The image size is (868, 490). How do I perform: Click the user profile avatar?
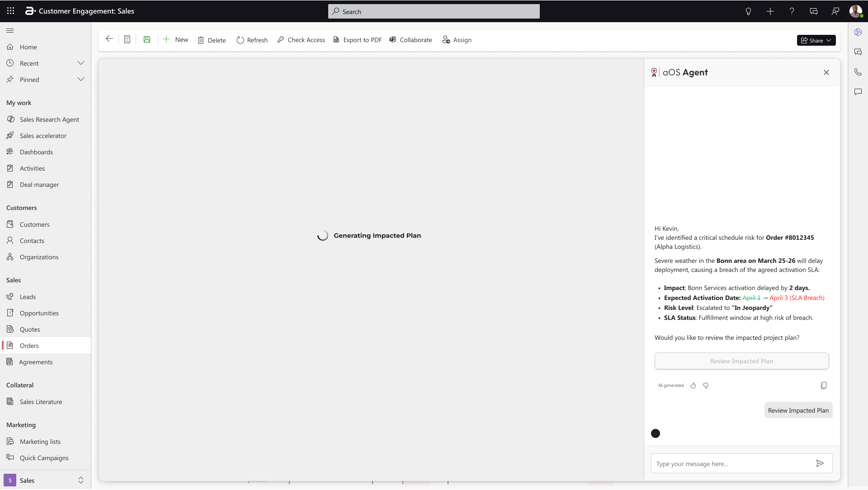coord(855,11)
